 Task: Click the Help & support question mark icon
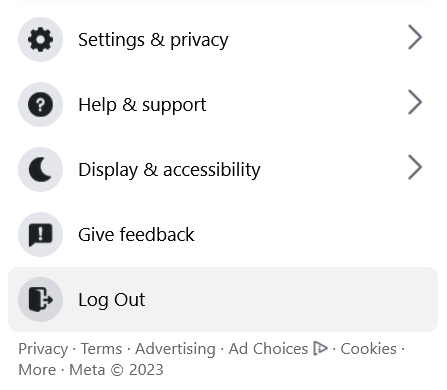(x=40, y=104)
